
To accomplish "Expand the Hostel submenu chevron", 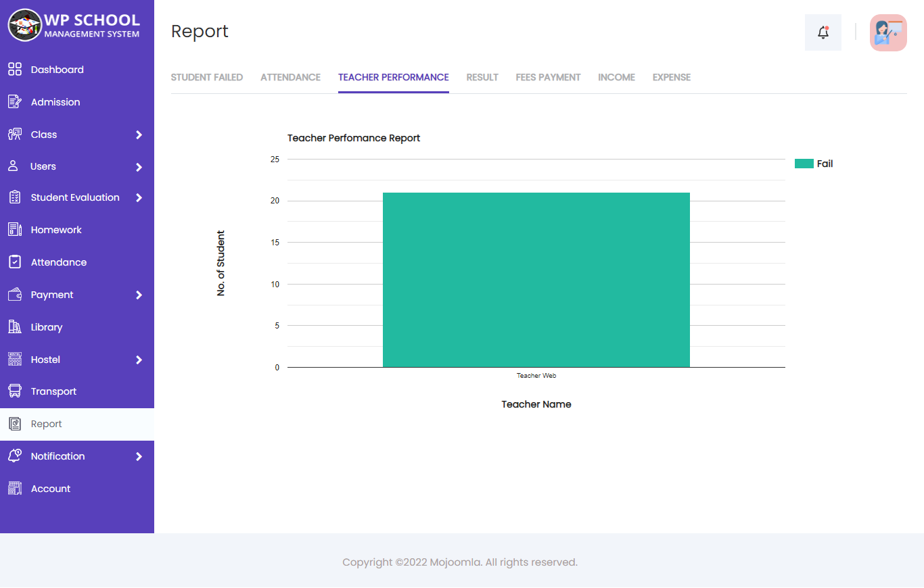I will 139,360.
